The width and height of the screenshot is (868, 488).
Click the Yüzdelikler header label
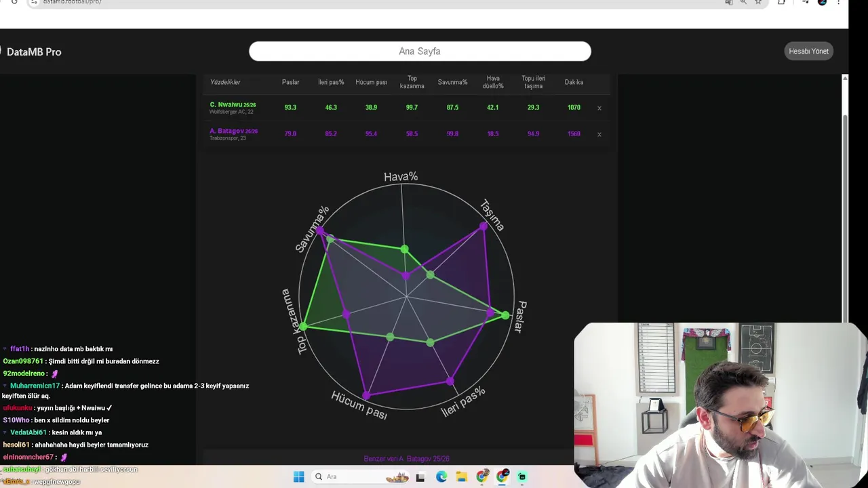tap(225, 82)
